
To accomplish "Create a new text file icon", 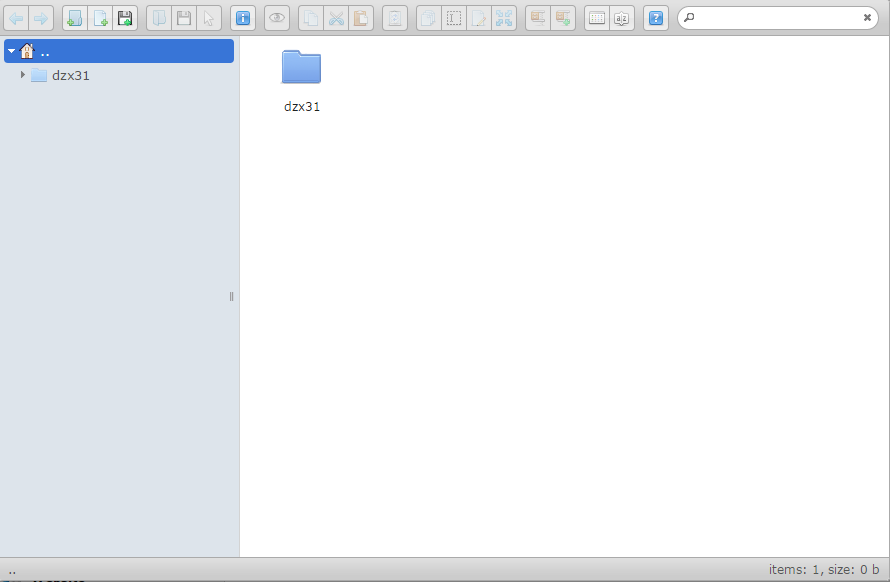I will tap(100, 18).
